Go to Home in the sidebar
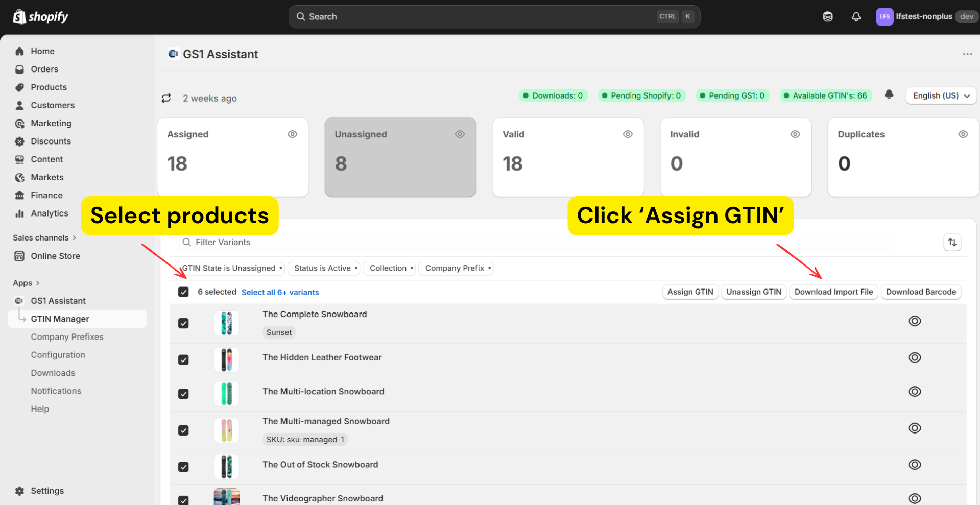 point(42,51)
